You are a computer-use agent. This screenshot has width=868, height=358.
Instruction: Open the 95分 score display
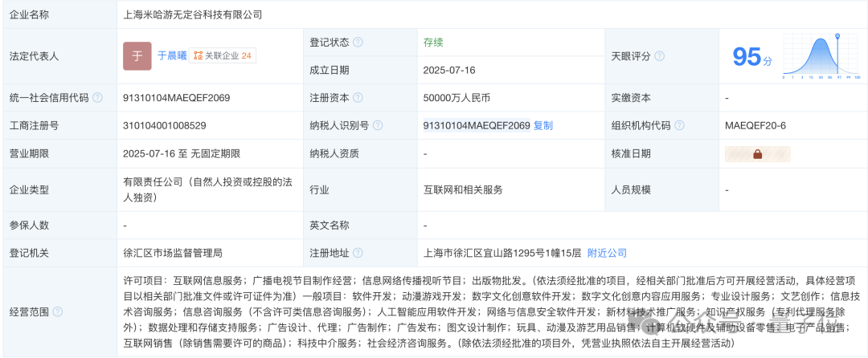click(752, 57)
